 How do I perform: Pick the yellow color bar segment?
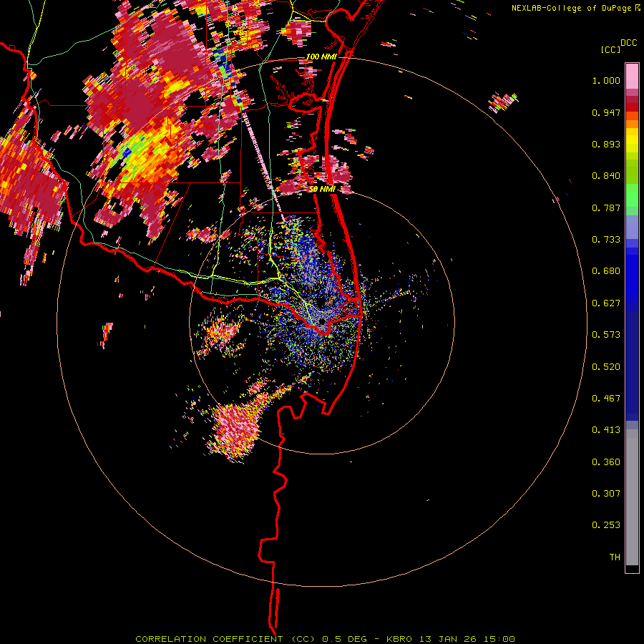click(632, 141)
